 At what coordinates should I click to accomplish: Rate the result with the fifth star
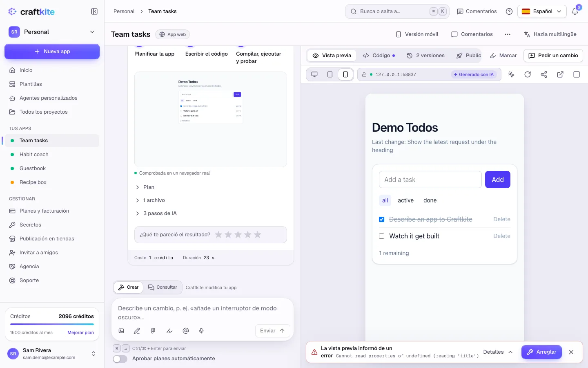pyautogui.click(x=258, y=235)
